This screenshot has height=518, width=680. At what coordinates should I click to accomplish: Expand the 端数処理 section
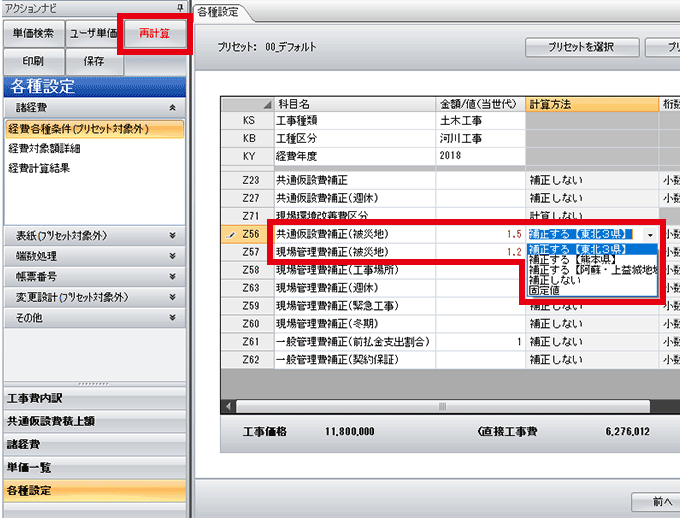(172, 257)
